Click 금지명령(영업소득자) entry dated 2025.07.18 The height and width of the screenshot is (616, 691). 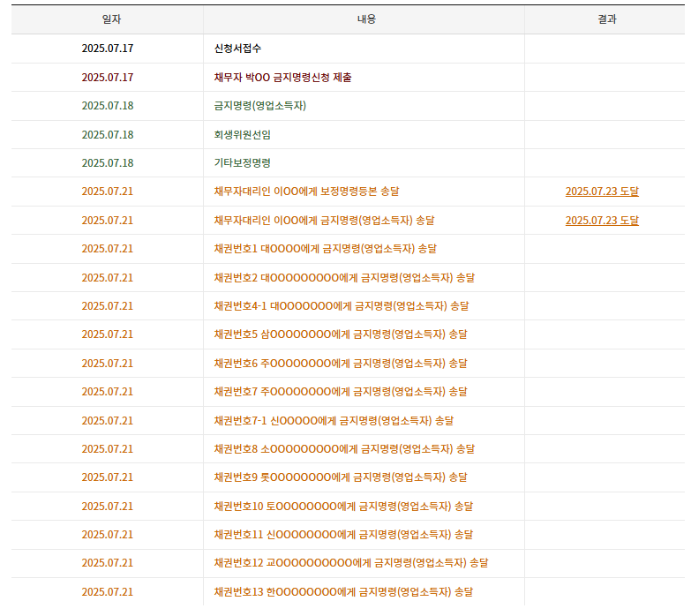click(260, 106)
